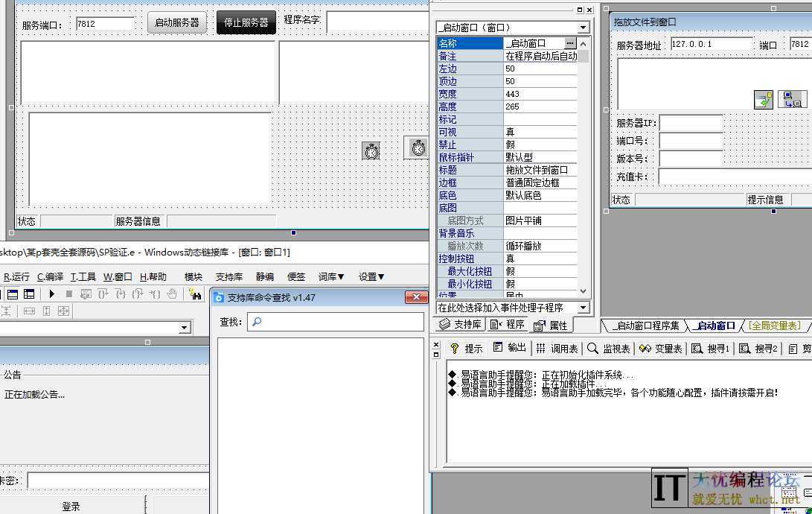Image resolution: width=812 pixels, height=514 pixels.
Task: Click the ellipsis button in 名称 property row
Action: (x=570, y=43)
